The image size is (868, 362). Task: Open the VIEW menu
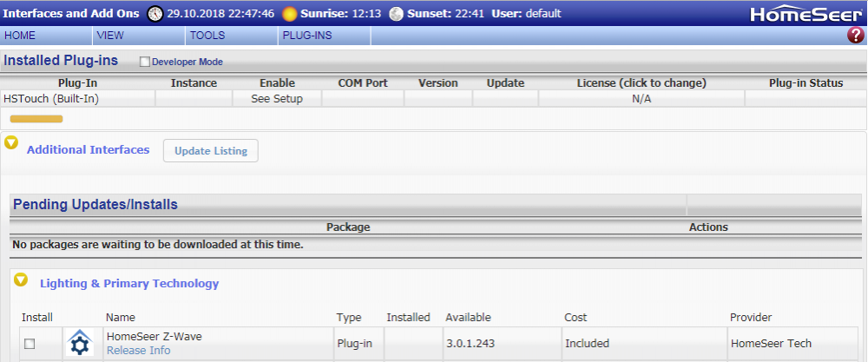[x=110, y=36]
